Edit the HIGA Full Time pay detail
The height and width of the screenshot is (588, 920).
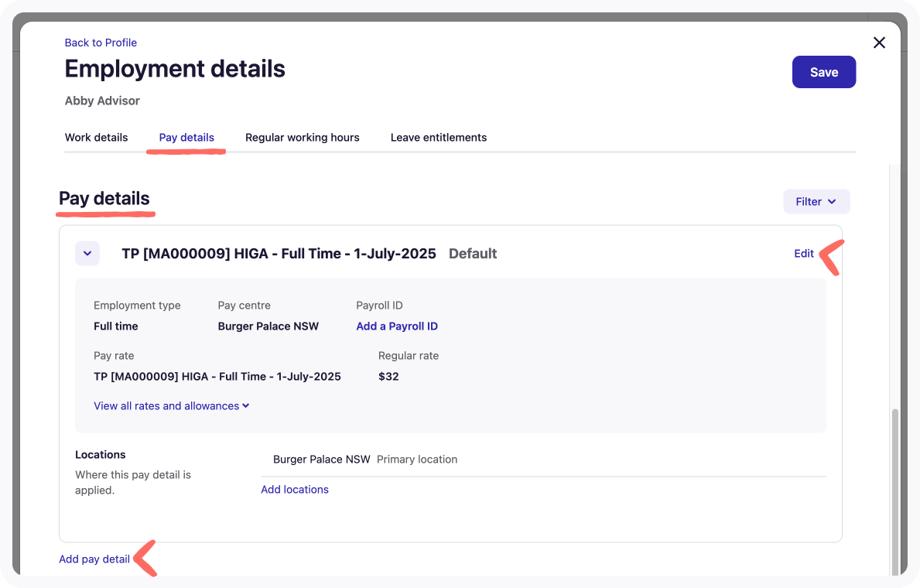tap(803, 253)
